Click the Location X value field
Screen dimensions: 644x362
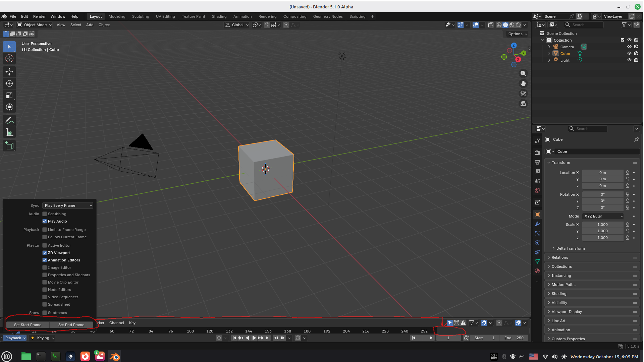click(x=603, y=173)
